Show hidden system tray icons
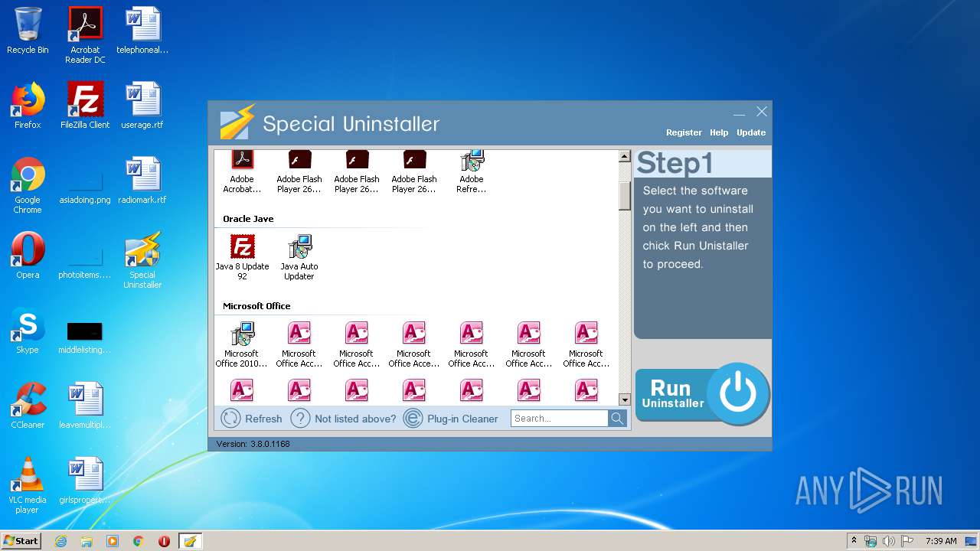 pos(854,541)
